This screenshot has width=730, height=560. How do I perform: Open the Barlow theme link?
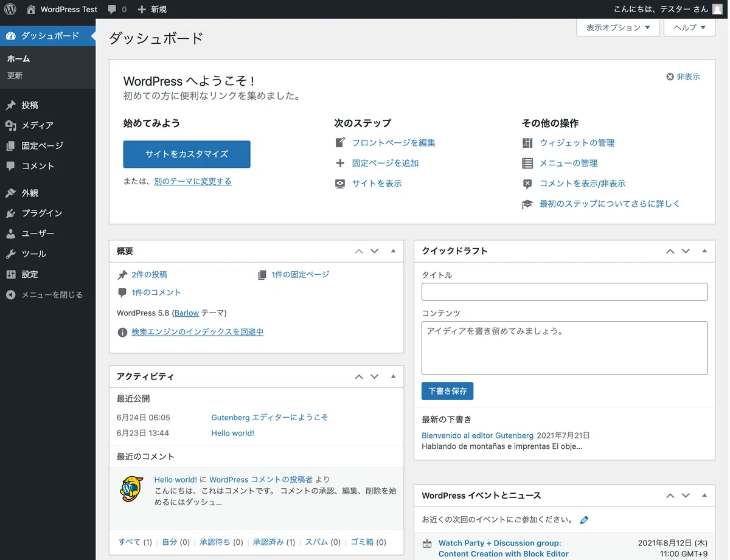(187, 313)
